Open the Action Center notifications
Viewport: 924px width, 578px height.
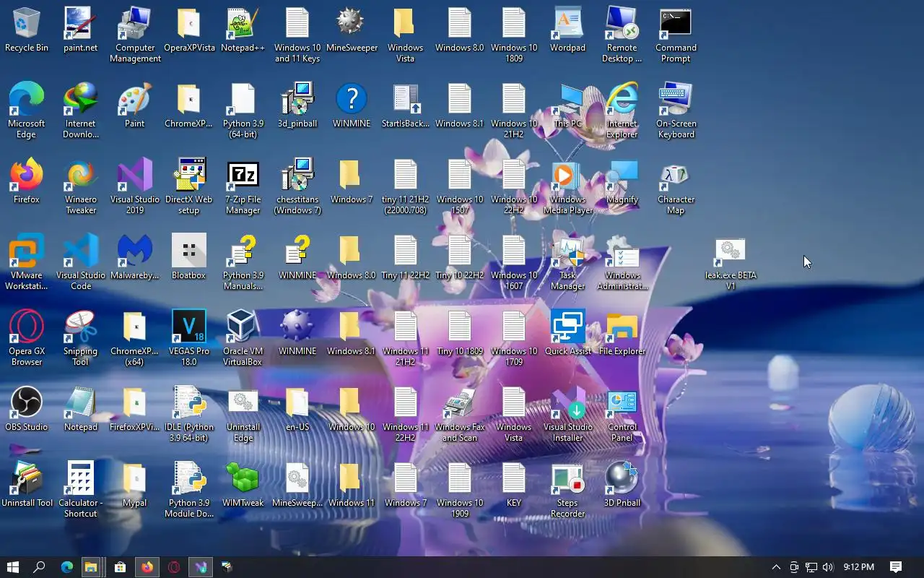tap(896, 567)
